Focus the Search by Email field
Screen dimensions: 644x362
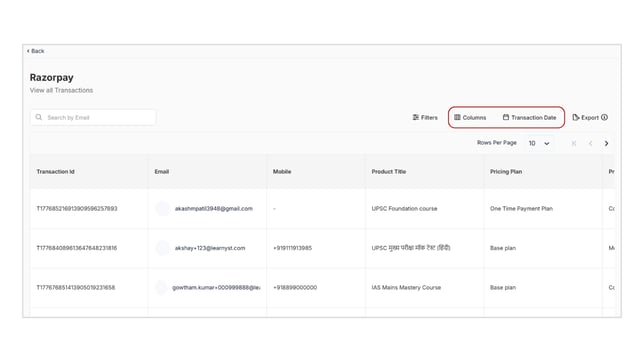(x=93, y=118)
